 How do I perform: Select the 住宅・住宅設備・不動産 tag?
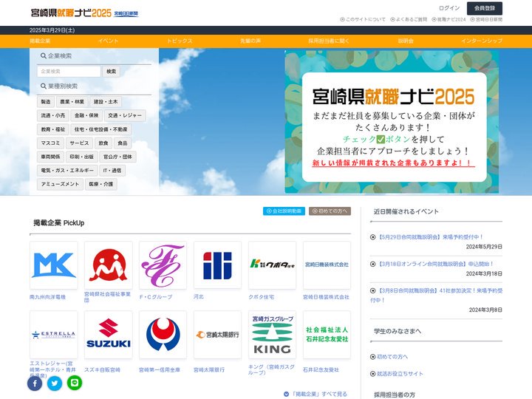[x=100, y=129]
